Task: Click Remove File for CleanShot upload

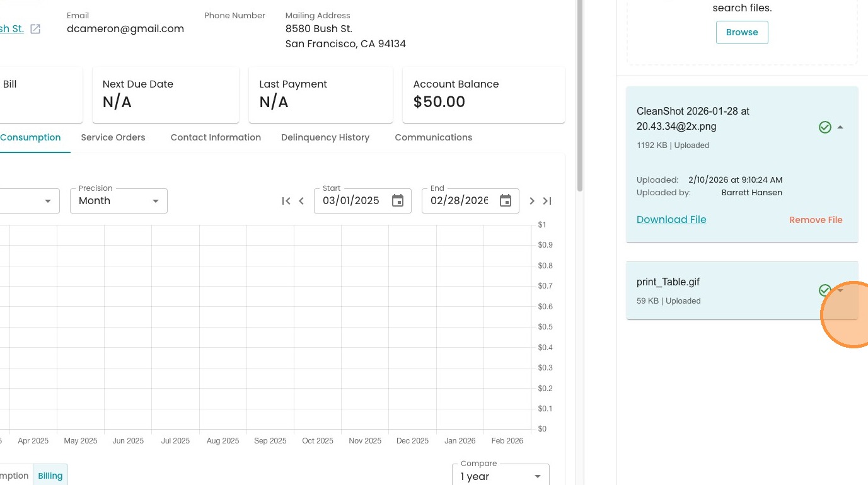Action: [816, 220]
